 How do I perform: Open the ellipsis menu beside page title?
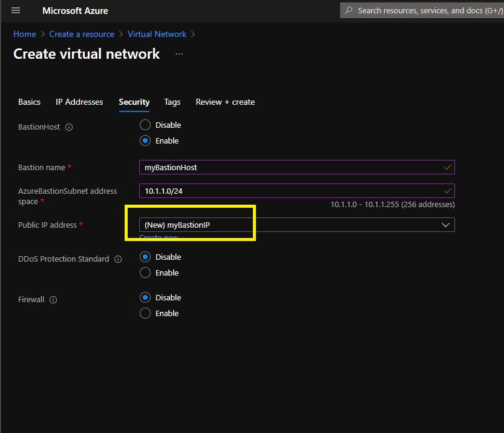click(179, 54)
